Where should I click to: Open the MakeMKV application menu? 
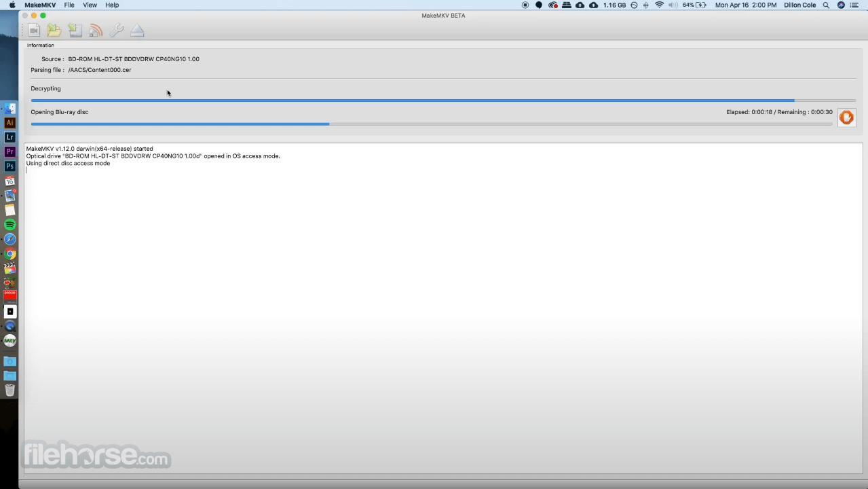tap(40, 5)
